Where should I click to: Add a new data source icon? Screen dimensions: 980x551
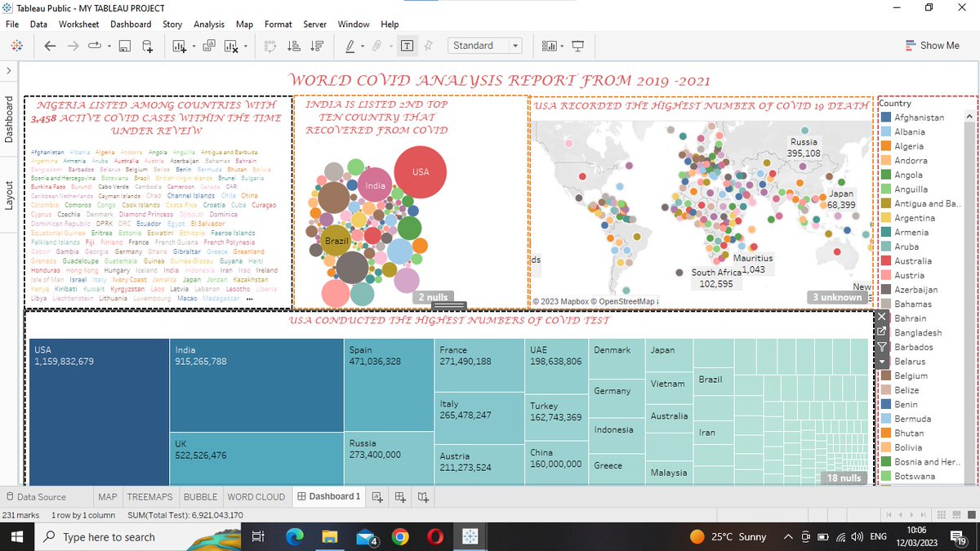[148, 46]
